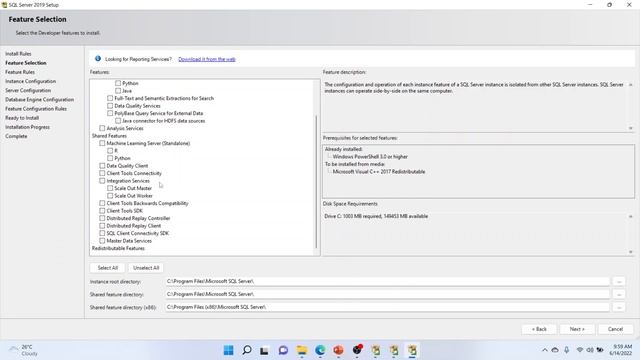Browse for shared feature directory (x86)
This screenshot has height=360, width=640.
pos(619,307)
